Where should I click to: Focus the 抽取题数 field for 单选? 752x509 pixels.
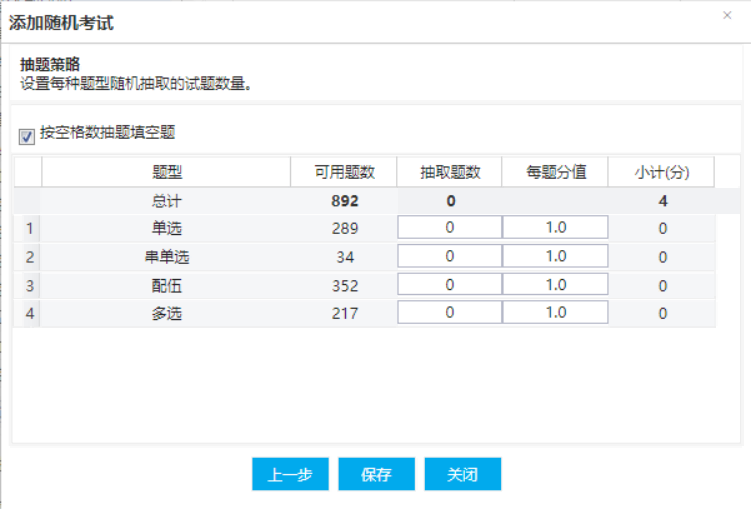click(x=449, y=228)
